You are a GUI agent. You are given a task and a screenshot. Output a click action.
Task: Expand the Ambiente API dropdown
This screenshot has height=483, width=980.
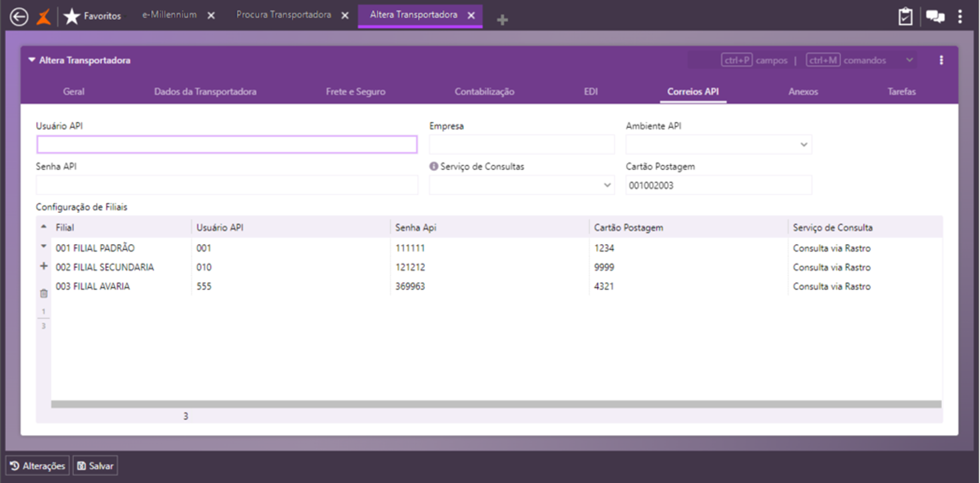pyautogui.click(x=804, y=144)
